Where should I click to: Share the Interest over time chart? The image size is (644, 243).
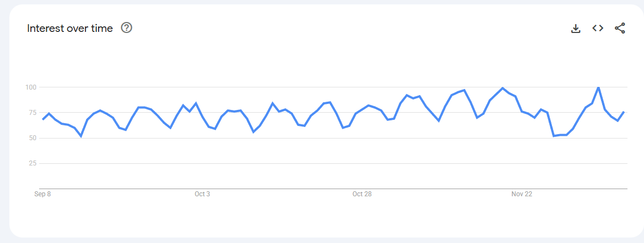tap(620, 28)
